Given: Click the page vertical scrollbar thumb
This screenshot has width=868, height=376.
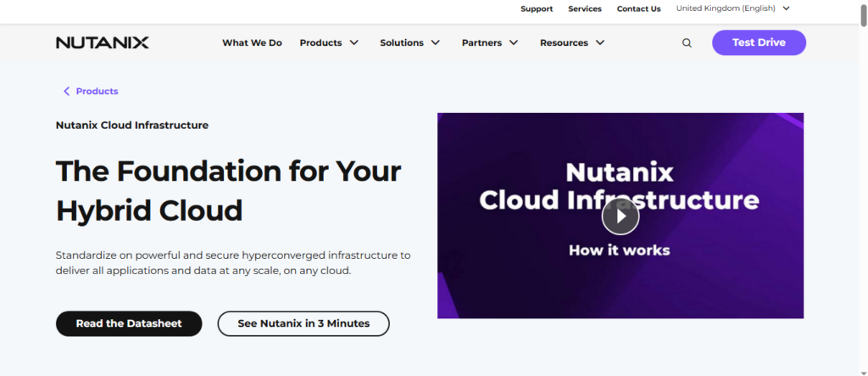Looking at the screenshot, I should pos(864,15).
